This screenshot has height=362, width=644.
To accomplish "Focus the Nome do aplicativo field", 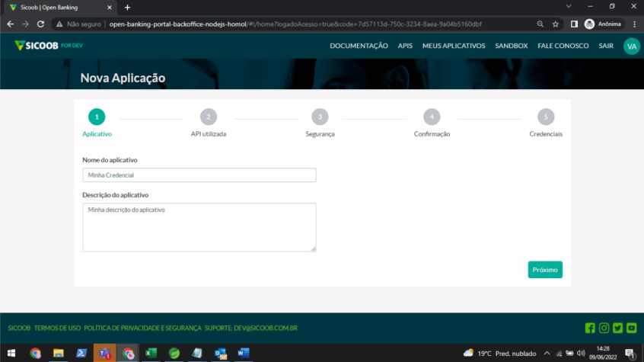I will point(199,175).
